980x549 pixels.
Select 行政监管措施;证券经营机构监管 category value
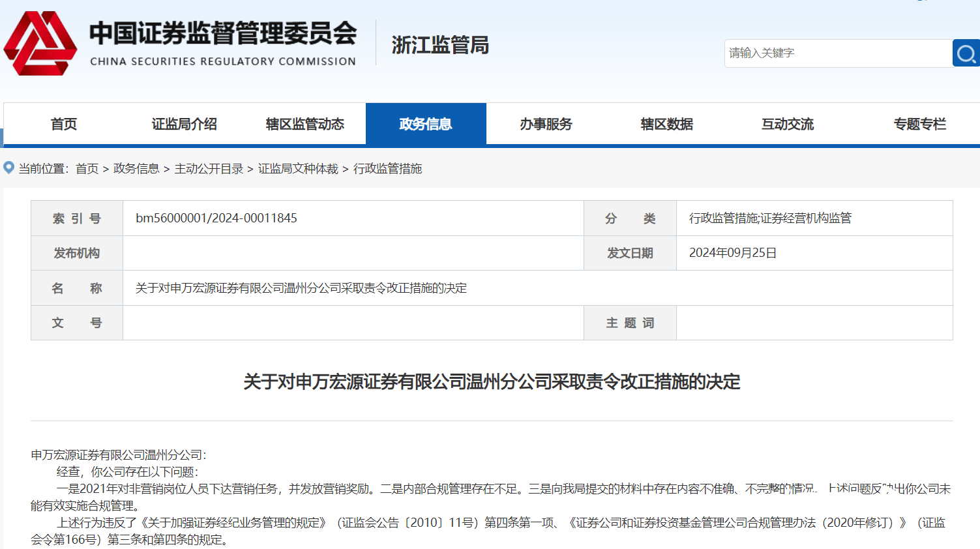point(770,218)
